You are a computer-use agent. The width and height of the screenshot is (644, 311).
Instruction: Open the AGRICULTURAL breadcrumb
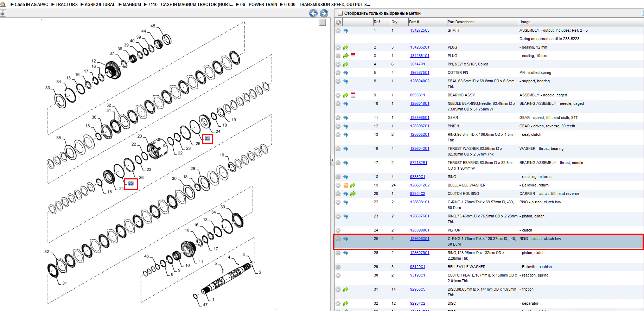pyautogui.click(x=100, y=5)
